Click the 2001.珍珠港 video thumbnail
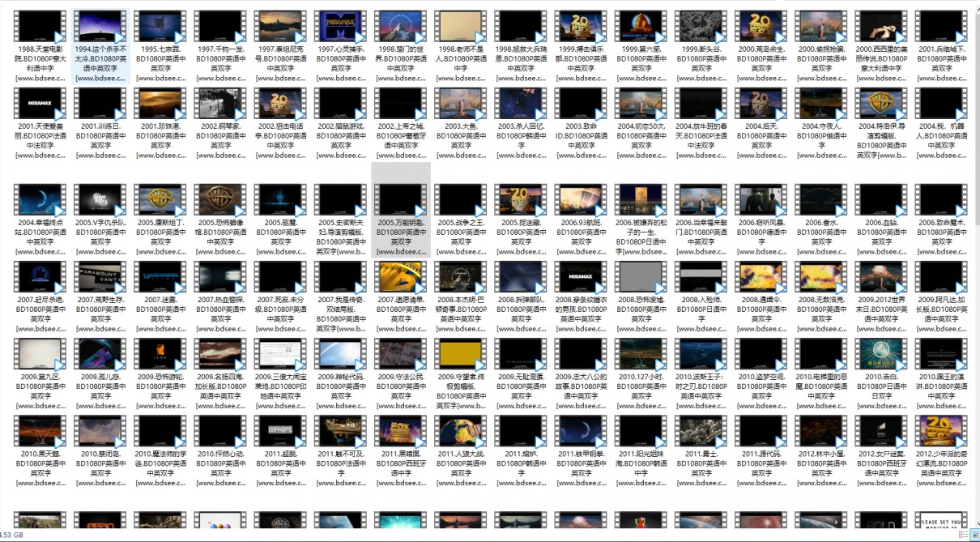Viewport: 980px width, 542px height. pos(160,104)
